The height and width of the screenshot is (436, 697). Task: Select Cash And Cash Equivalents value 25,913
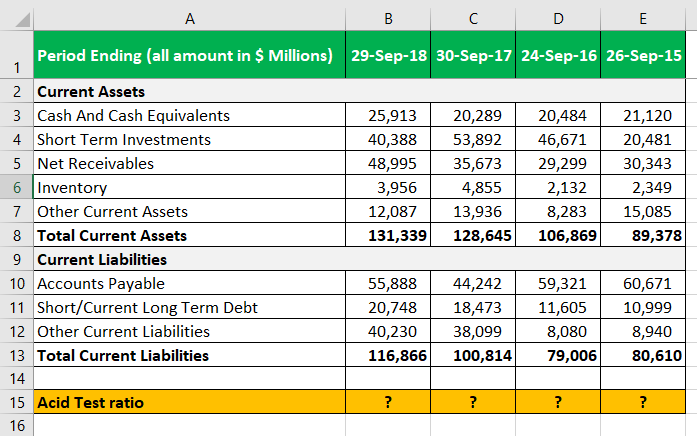click(x=388, y=115)
